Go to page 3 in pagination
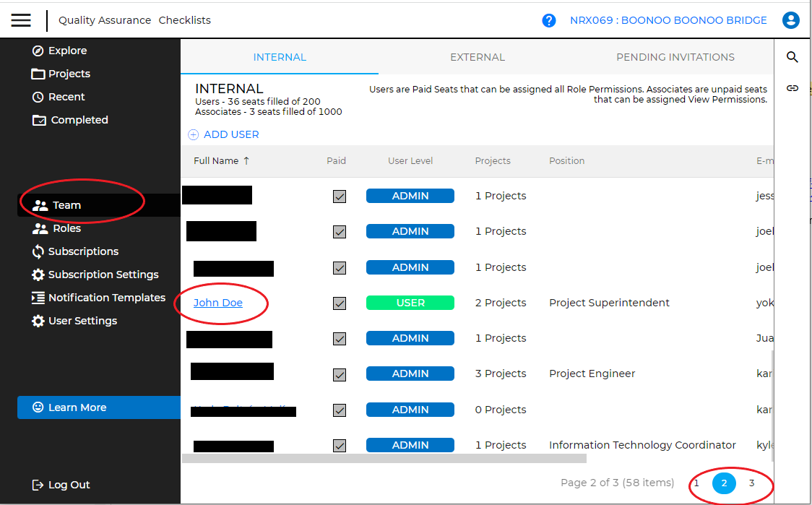The width and height of the screenshot is (812, 505). point(751,483)
